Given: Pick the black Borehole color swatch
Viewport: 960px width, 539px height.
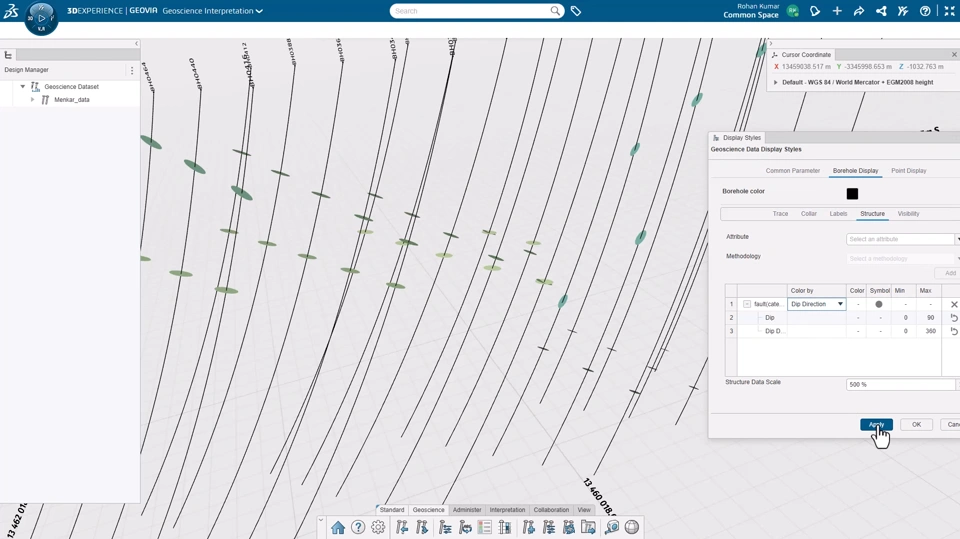Looking at the screenshot, I should pyautogui.click(x=852, y=194).
